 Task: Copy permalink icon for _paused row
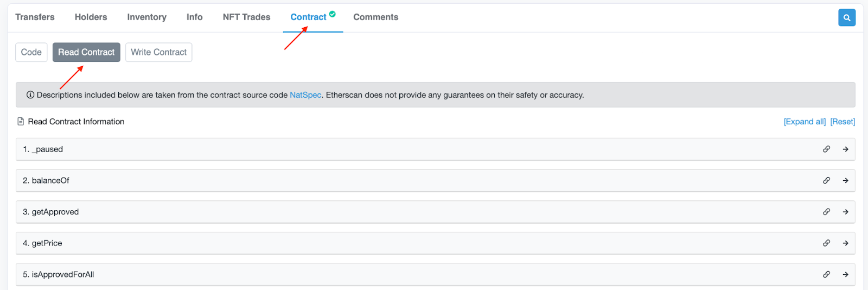[826, 149]
